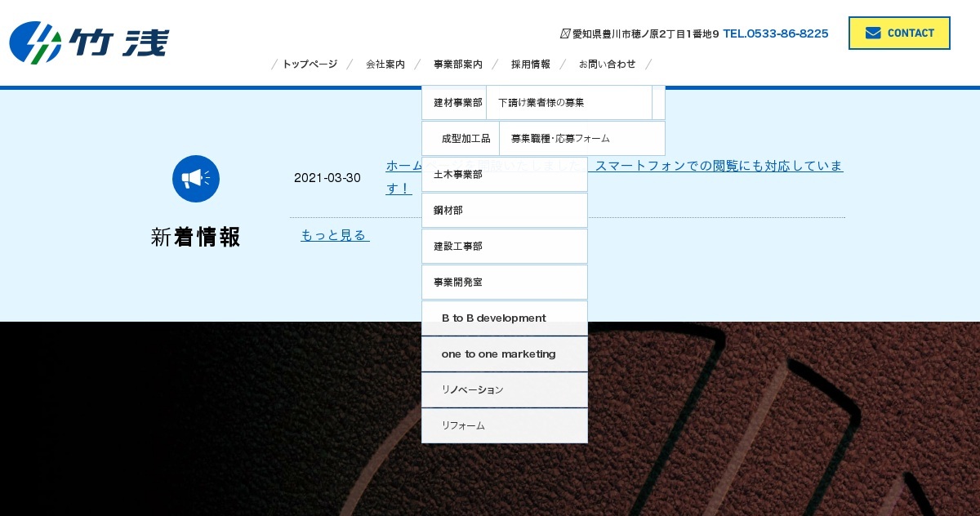
Task: Select トップページ in the navigation
Action: click(310, 64)
